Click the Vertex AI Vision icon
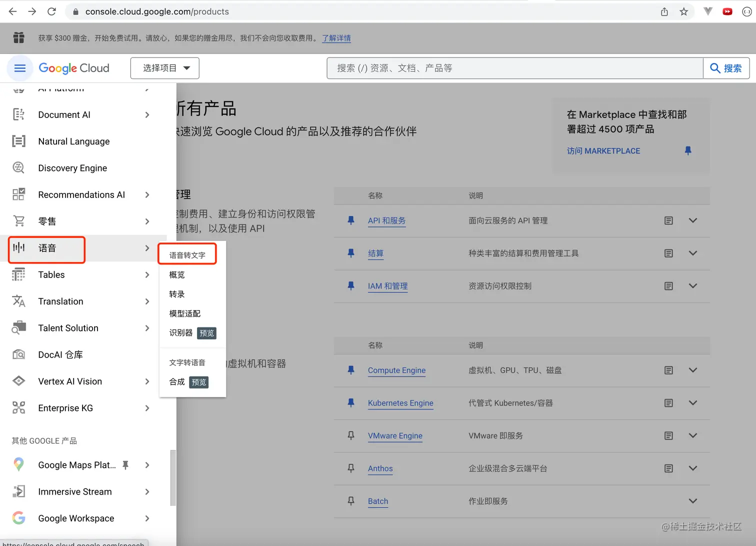Viewport: 756px width, 546px height. tap(18, 381)
